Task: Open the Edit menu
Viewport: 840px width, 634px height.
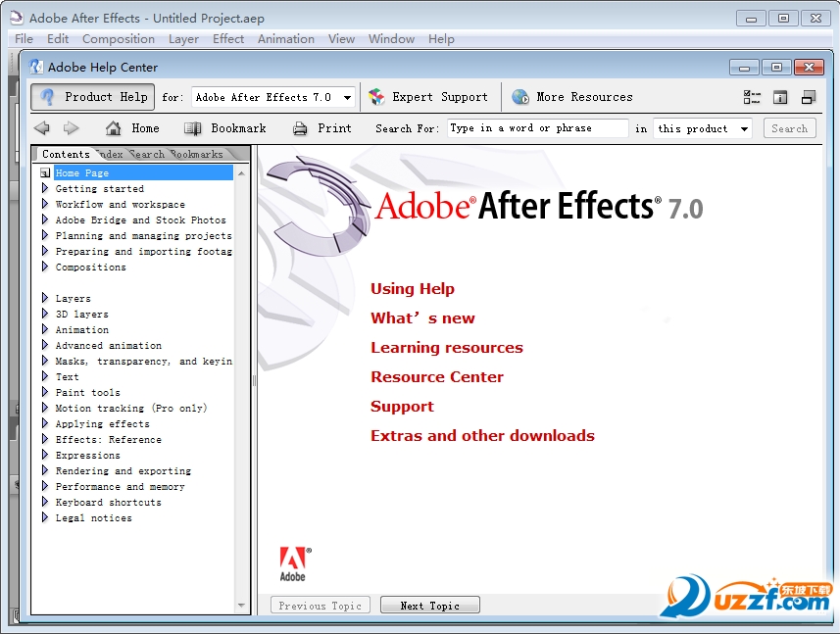Action: point(58,39)
